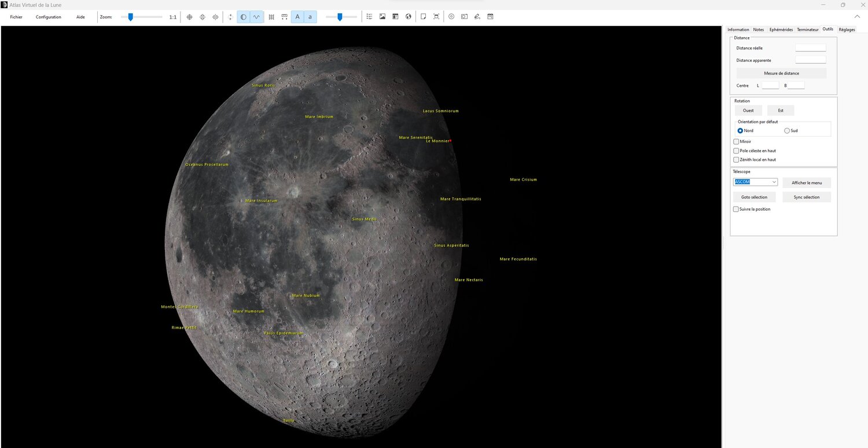Click the 'Bailly' label near the south
This screenshot has width=868, height=448.
289,421
